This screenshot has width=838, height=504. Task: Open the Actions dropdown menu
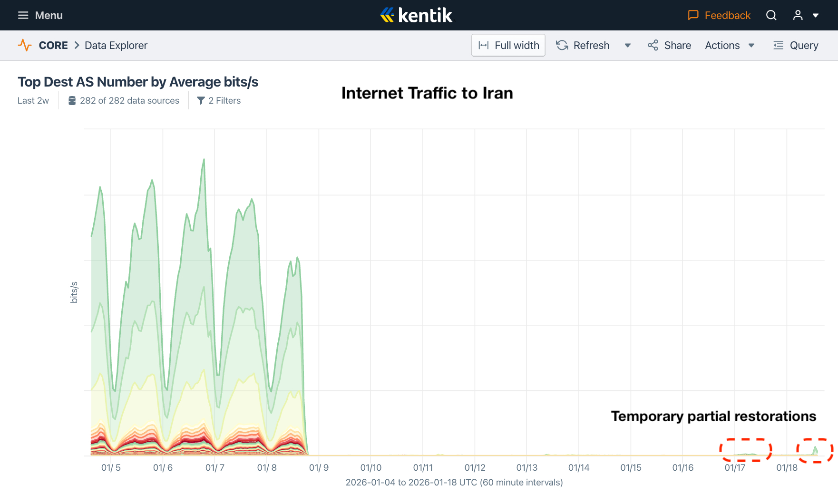click(730, 45)
